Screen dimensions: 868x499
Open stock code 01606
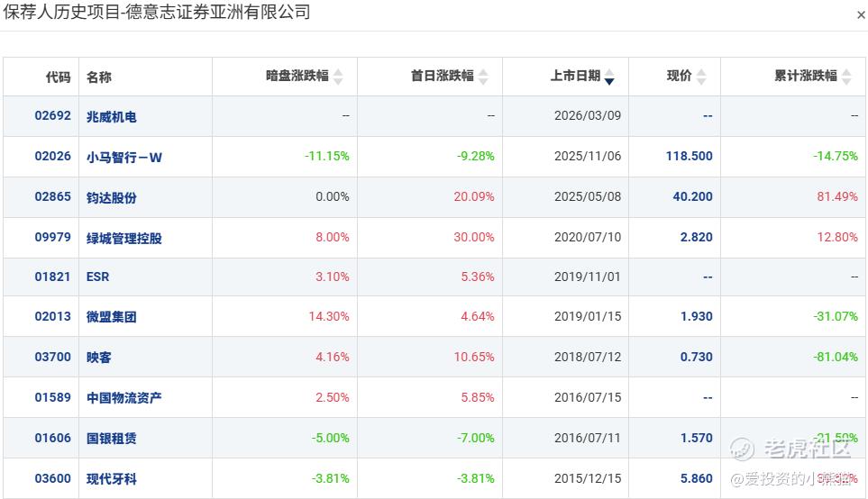pyautogui.click(x=52, y=438)
